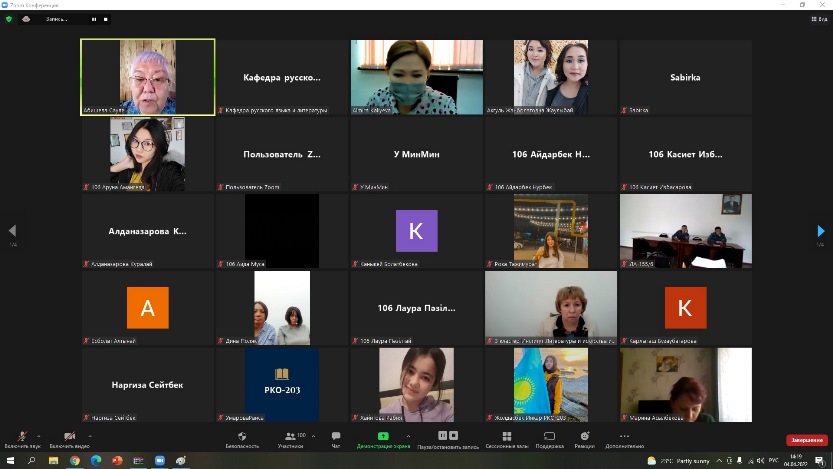Viewport: 833px width, 469px height.
Task: Open Дополнительно more options menu
Action: pos(625,438)
